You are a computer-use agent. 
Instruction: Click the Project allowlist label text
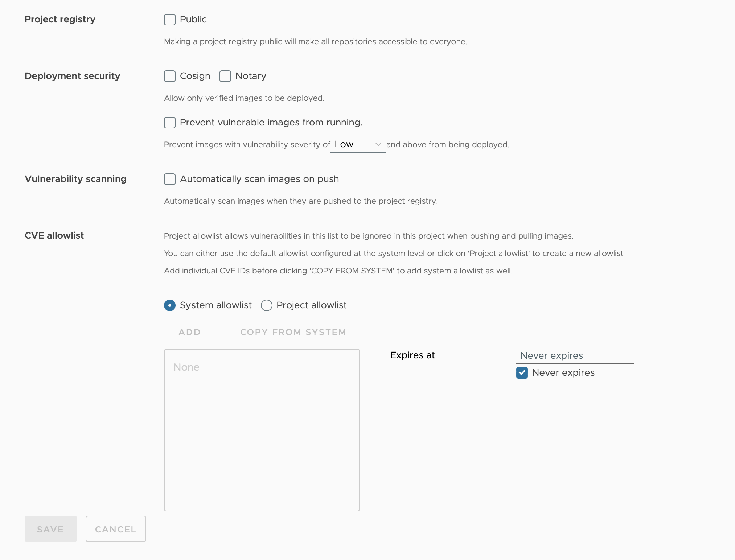tap(311, 305)
